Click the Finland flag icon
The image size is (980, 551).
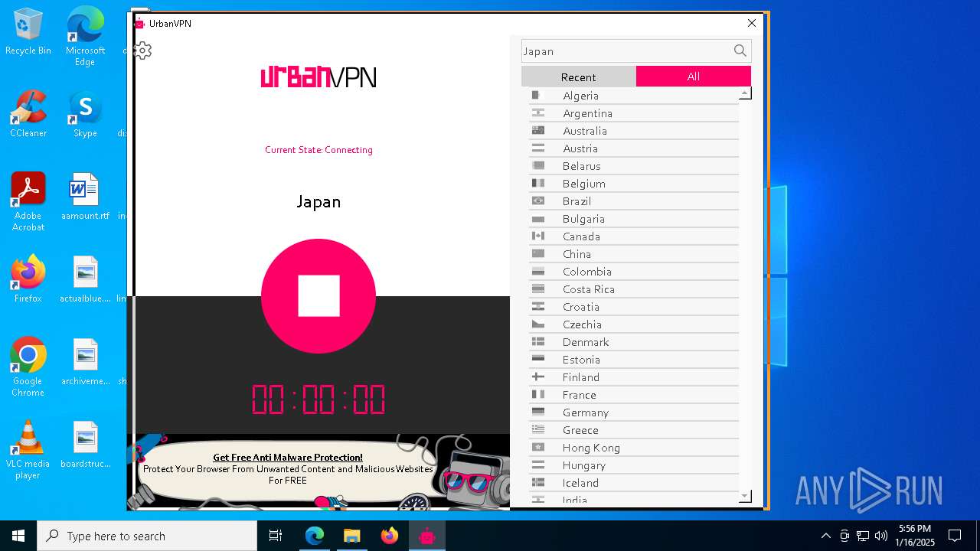point(538,377)
